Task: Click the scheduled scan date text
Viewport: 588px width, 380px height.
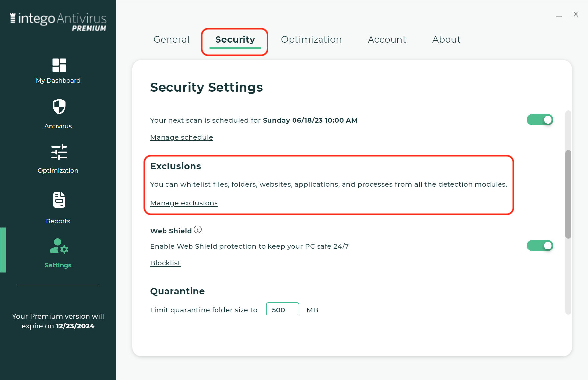Action: click(x=310, y=120)
